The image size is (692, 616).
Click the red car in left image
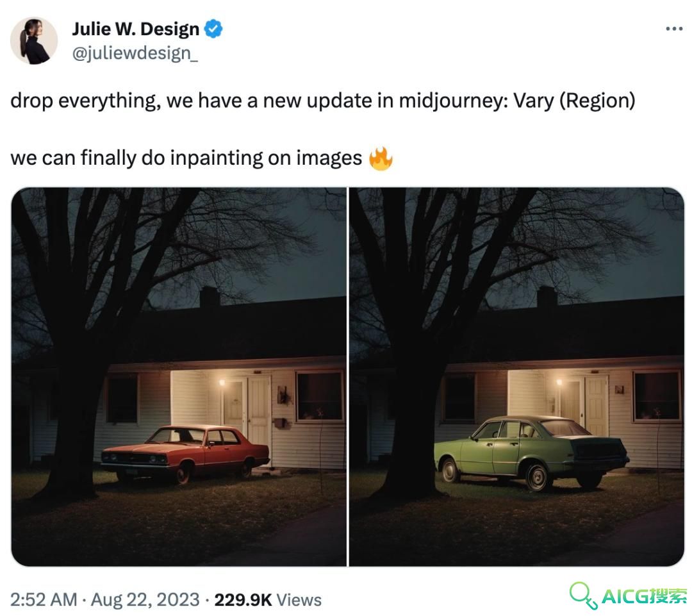point(185,453)
